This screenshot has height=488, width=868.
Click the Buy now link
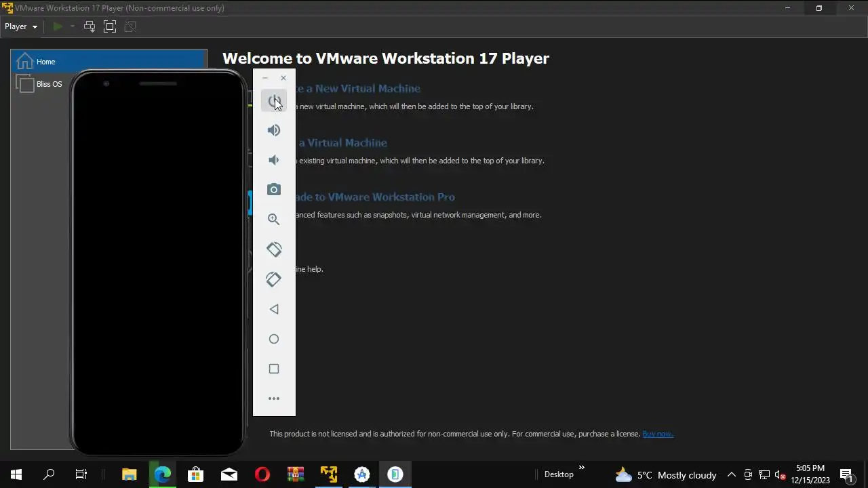click(658, 434)
